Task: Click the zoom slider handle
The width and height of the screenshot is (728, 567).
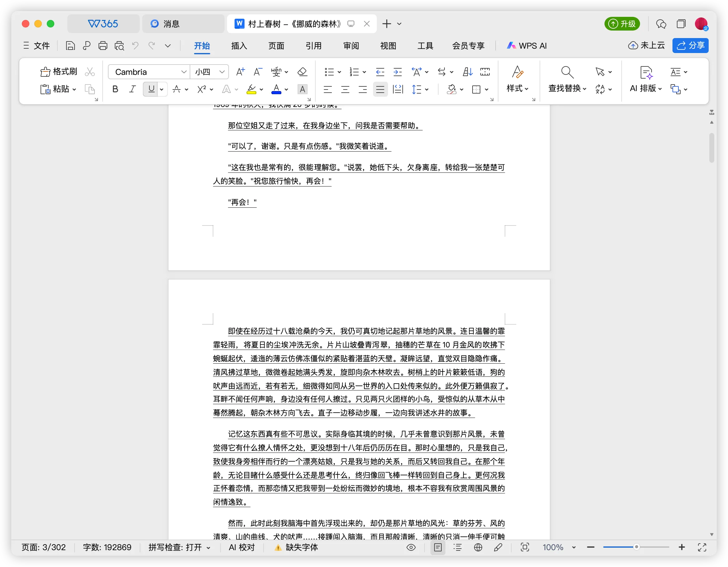Action: pyautogui.click(x=636, y=547)
